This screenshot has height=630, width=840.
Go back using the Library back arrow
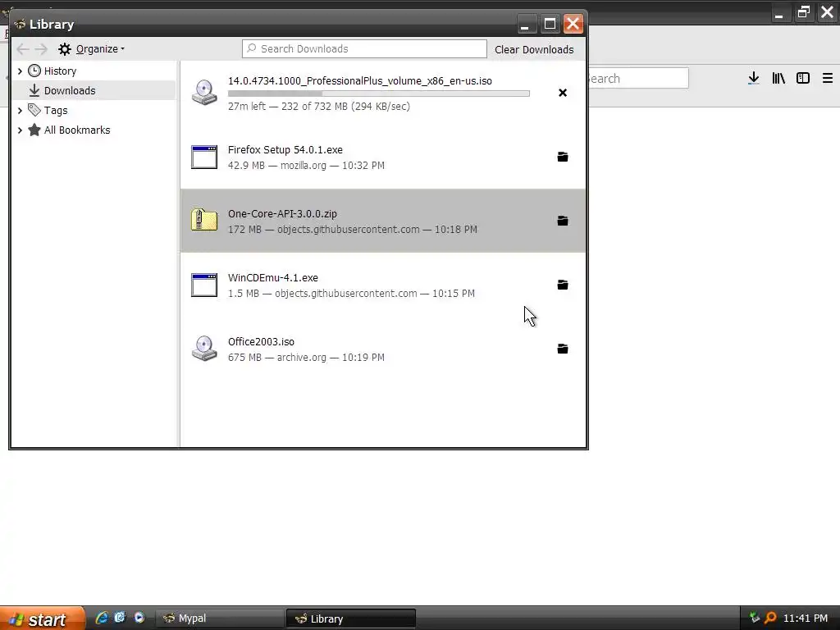click(x=22, y=49)
